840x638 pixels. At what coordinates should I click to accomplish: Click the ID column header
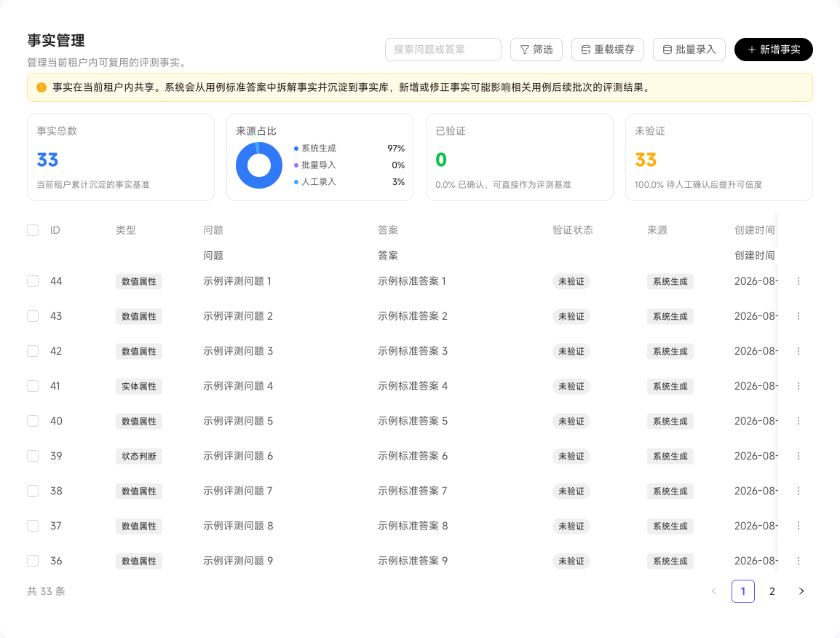55,230
